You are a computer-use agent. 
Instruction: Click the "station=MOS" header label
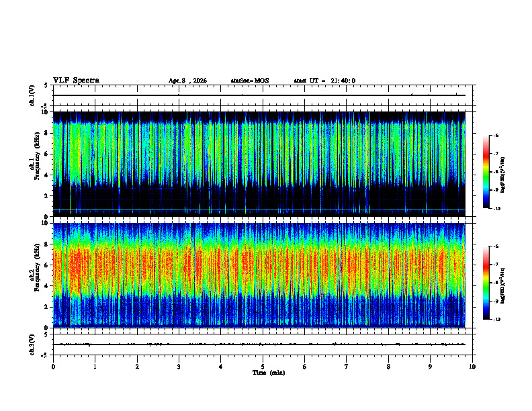click(250, 81)
